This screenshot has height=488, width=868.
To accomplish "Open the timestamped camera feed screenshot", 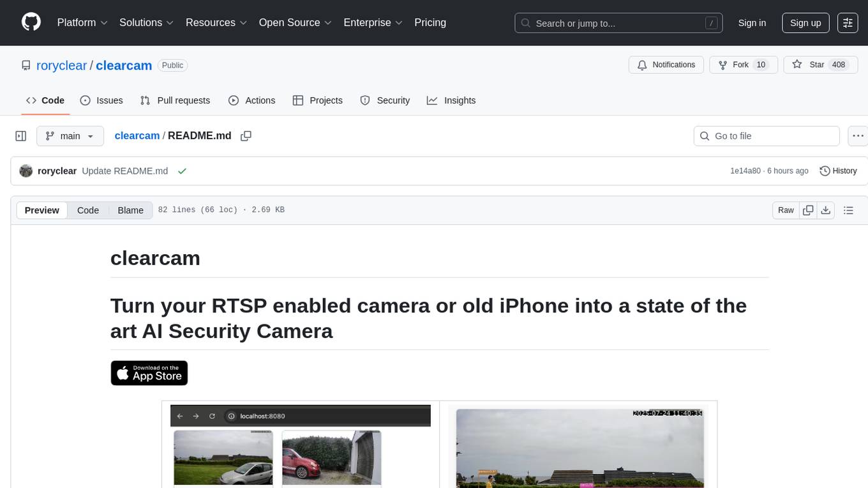I will pyautogui.click(x=580, y=448).
